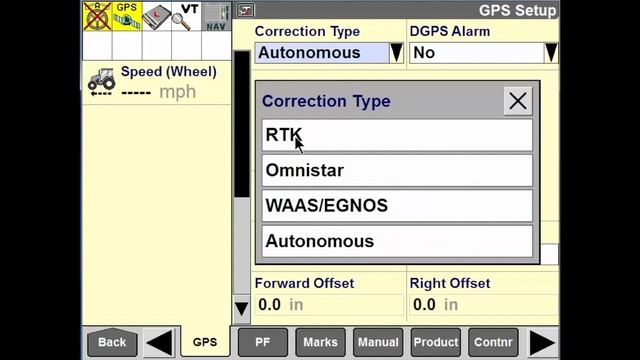Click the Correction Type 'Autonomous' field
This screenshot has width=640, height=360.
coord(322,53)
